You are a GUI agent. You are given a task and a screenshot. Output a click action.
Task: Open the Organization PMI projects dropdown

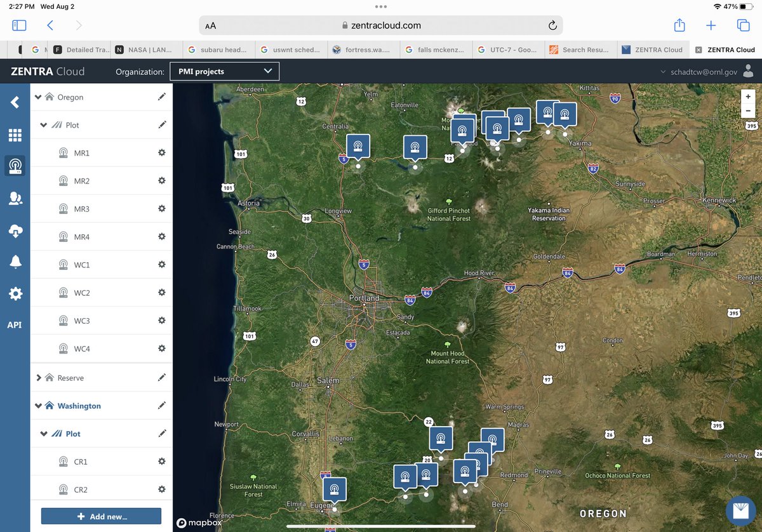[x=224, y=71]
